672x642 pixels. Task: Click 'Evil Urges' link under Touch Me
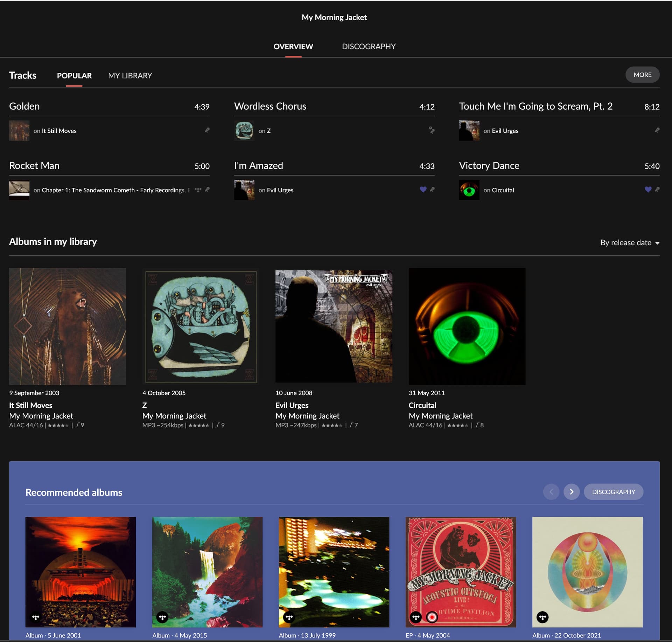click(x=505, y=131)
